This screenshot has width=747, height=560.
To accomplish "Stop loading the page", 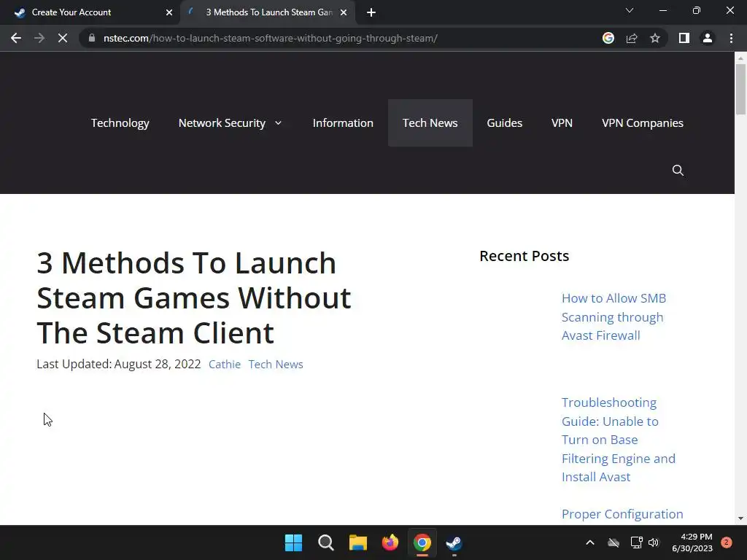I will click(x=63, y=38).
